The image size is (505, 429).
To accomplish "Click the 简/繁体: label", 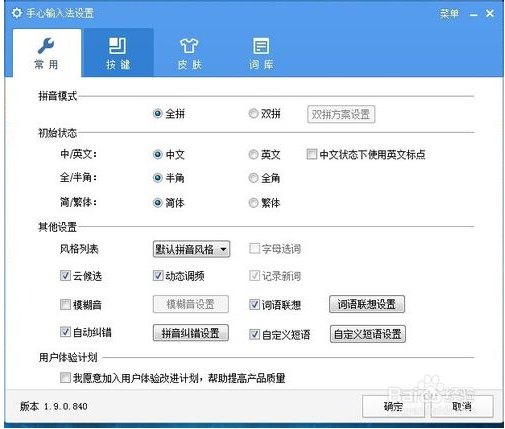I will (x=79, y=202).
